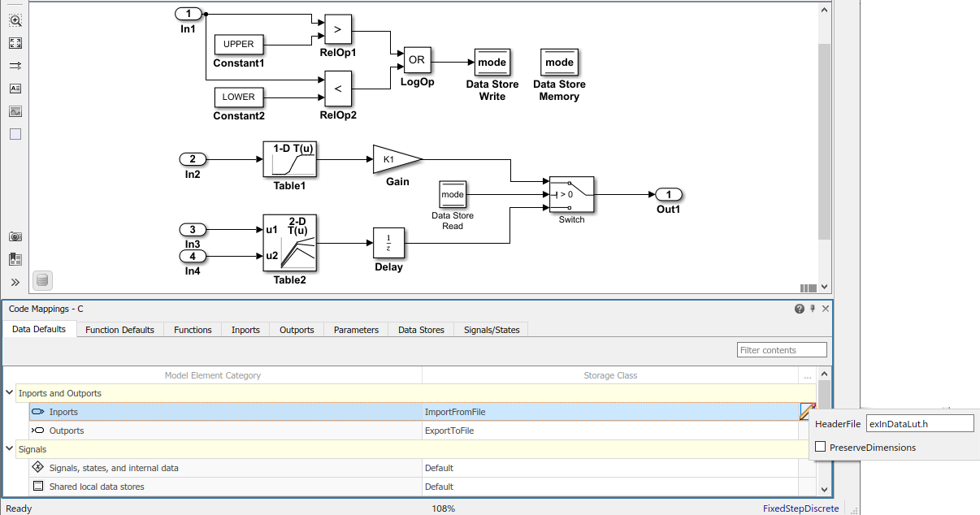Enable the PreserveDimensions checkbox

click(x=821, y=447)
